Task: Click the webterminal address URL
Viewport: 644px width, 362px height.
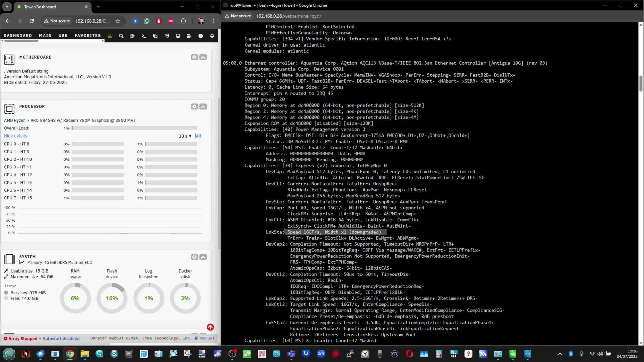Action: pyautogui.click(x=289, y=16)
